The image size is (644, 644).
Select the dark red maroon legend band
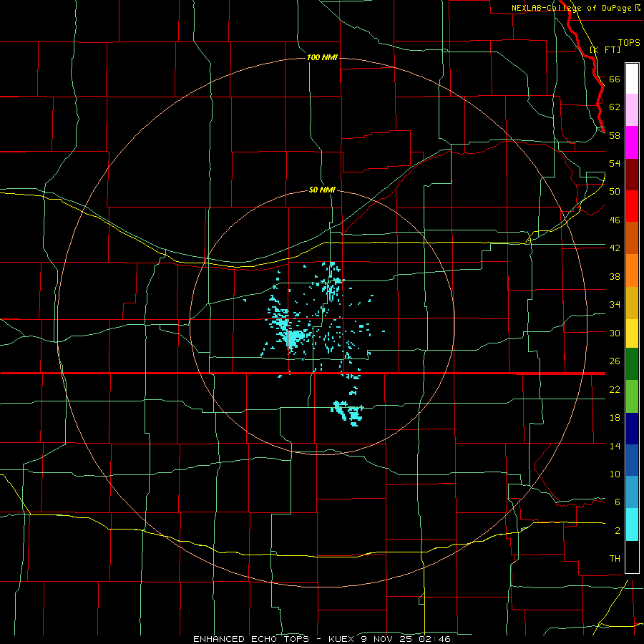tap(632, 175)
